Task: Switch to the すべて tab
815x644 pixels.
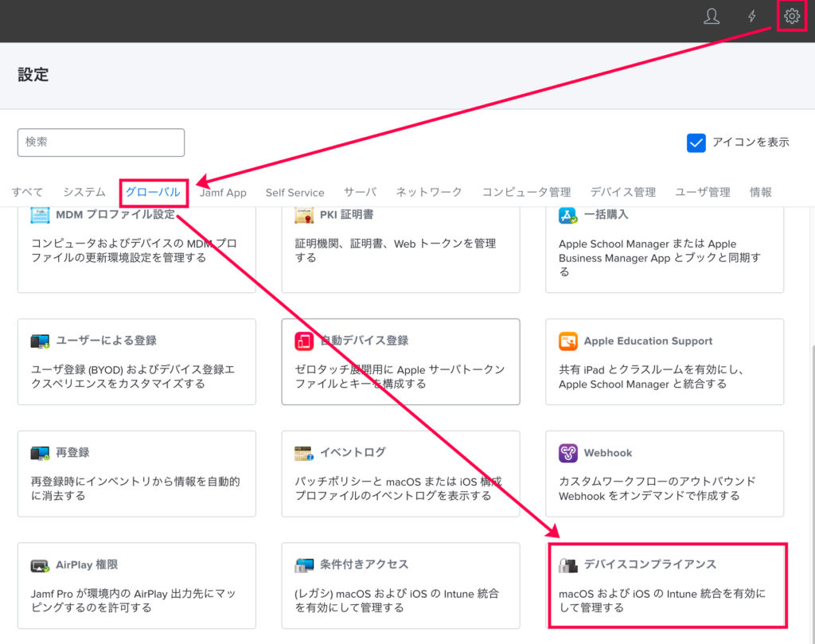Action: [27, 193]
